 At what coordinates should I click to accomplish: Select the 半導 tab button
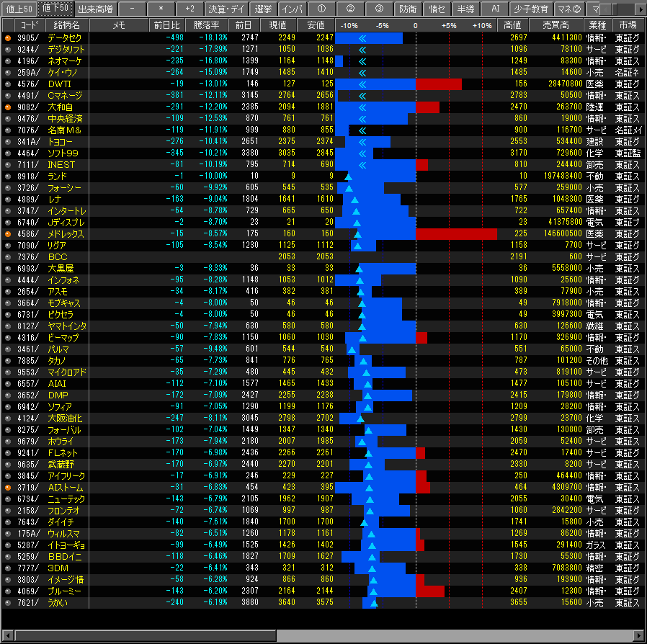click(x=465, y=9)
